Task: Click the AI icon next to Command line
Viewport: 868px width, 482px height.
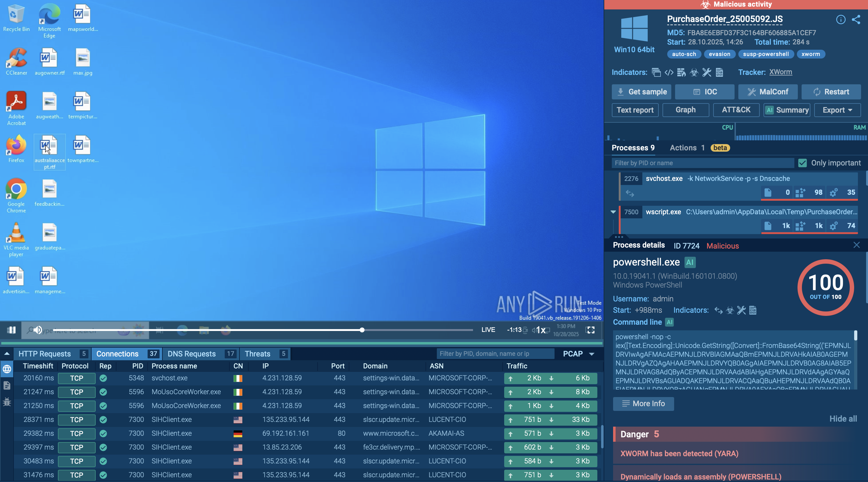Action: [669, 322]
